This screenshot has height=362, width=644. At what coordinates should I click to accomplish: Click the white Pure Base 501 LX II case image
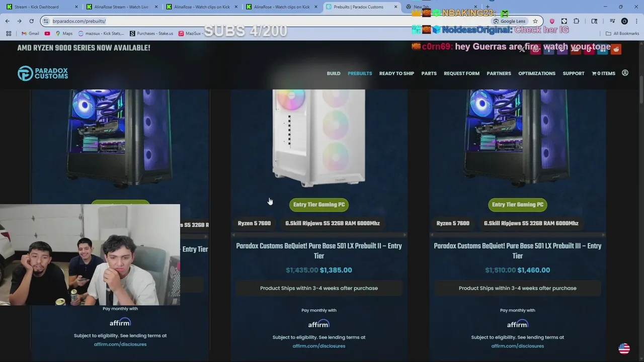(319, 138)
